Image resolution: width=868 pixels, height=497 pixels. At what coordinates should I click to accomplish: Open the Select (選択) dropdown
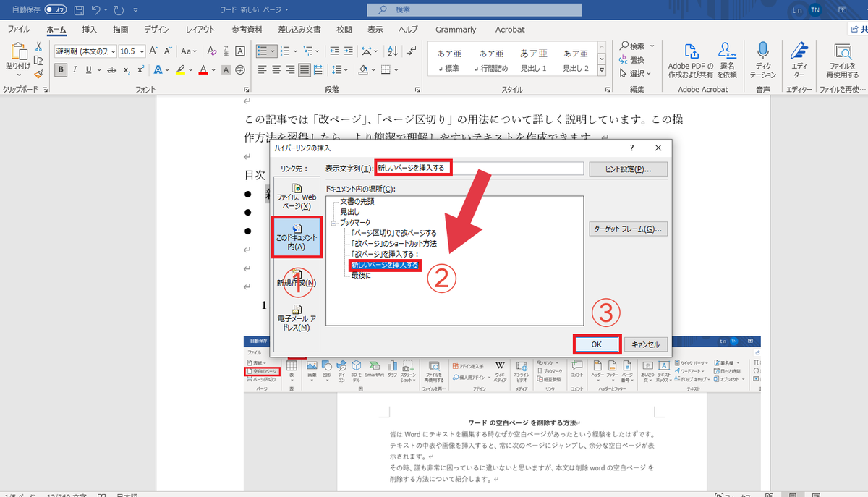[634, 73]
